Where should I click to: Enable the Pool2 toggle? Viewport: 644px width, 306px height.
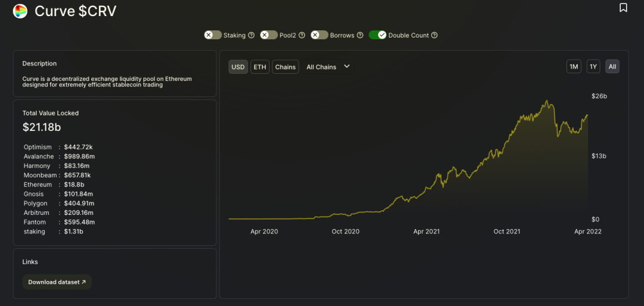coord(269,35)
